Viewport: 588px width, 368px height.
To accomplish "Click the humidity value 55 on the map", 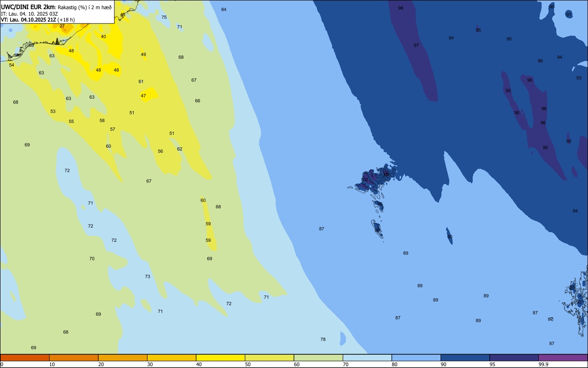I will [x=71, y=121].
